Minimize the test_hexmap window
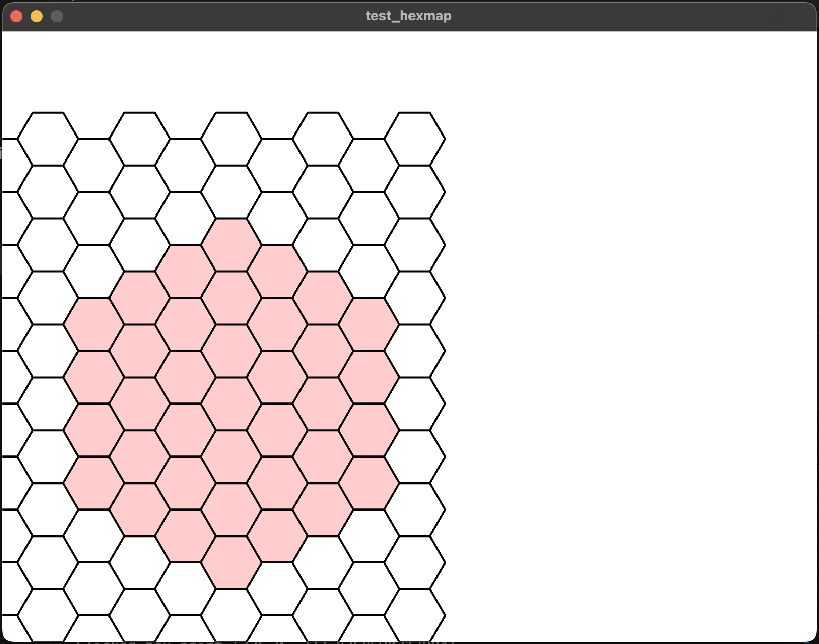The height and width of the screenshot is (644, 819). pyautogui.click(x=37, y=16)
